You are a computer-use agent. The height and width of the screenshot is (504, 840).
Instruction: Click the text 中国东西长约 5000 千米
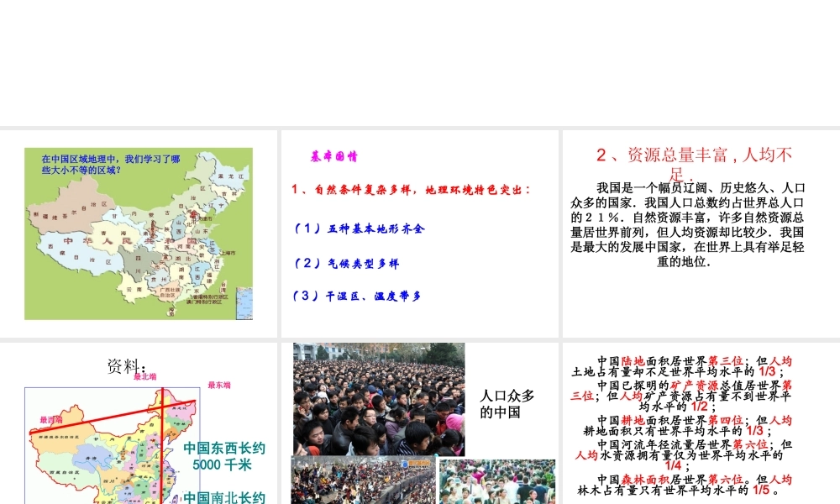click(224, 456)
